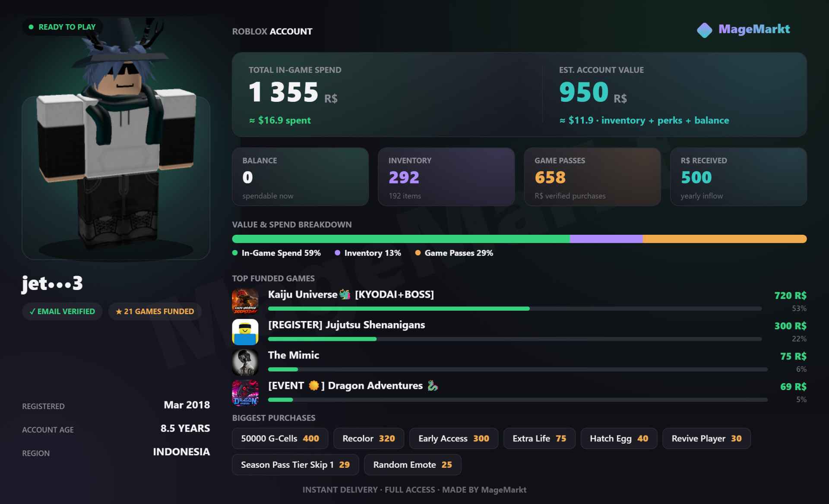The width and height of the screenshot is (829, 504).
Task: Select the Season Pass Tier Skip 1 chip
Action: click(295, 465)
